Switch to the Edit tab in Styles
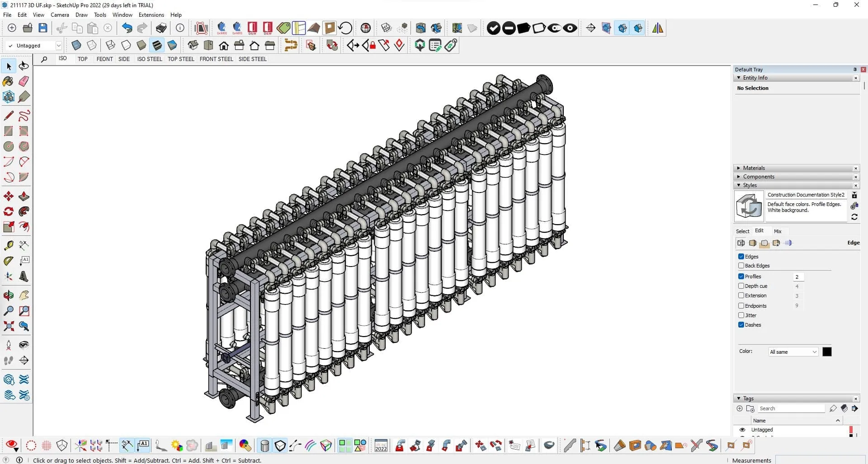868x464 pixels. click(x=759, y=231)
